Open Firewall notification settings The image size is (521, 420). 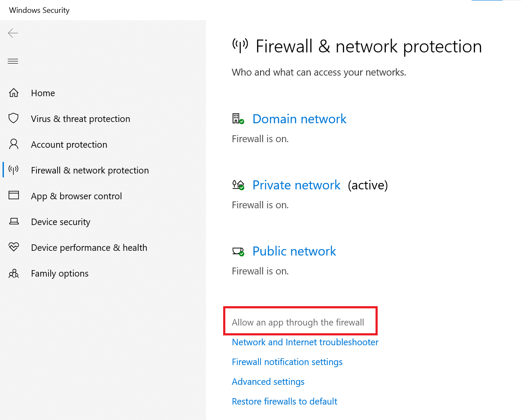287,362
